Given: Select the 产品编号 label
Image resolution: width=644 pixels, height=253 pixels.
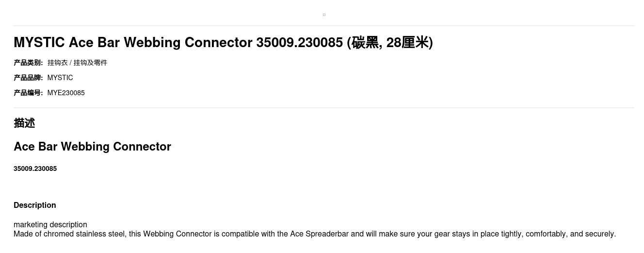Looking at the screenshot, I should click(x=28, y=93).
